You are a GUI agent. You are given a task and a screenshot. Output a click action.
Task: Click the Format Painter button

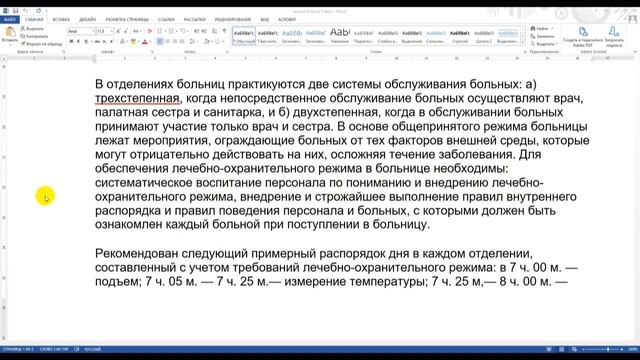pos(42,43)
